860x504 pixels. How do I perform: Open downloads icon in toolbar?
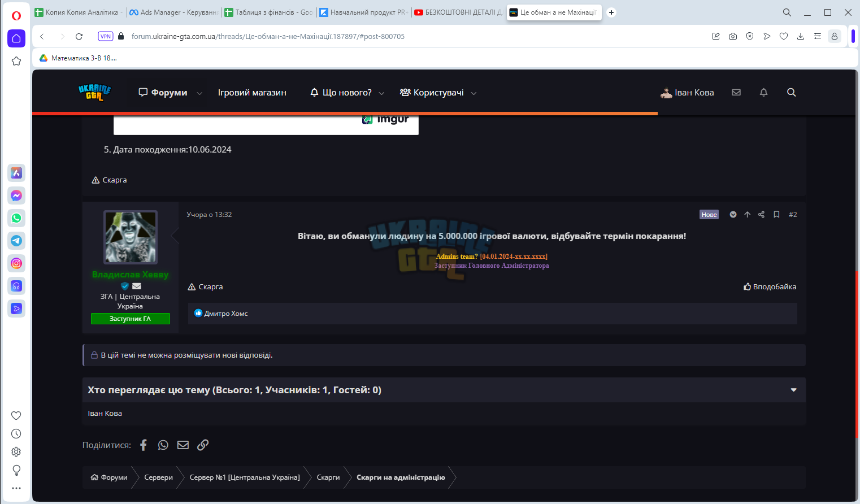point(801,36)
